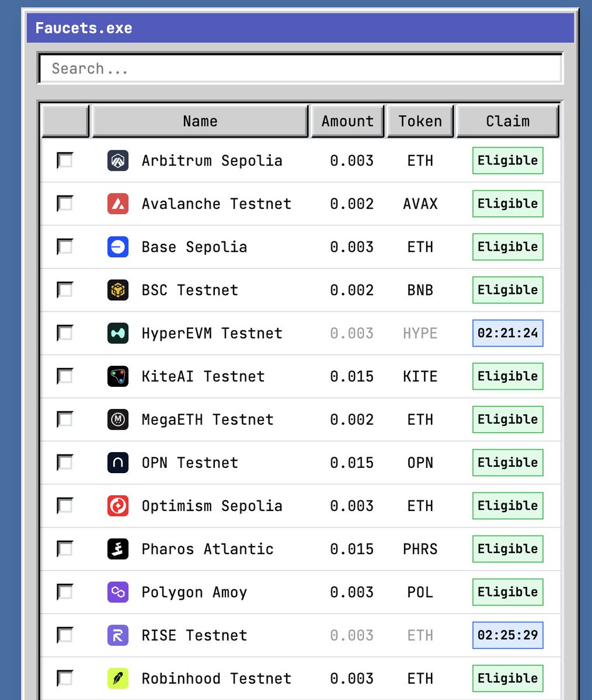Tick the Pharos Atlantic checkbox
The image size is (592, 700).
click(65, 549)
